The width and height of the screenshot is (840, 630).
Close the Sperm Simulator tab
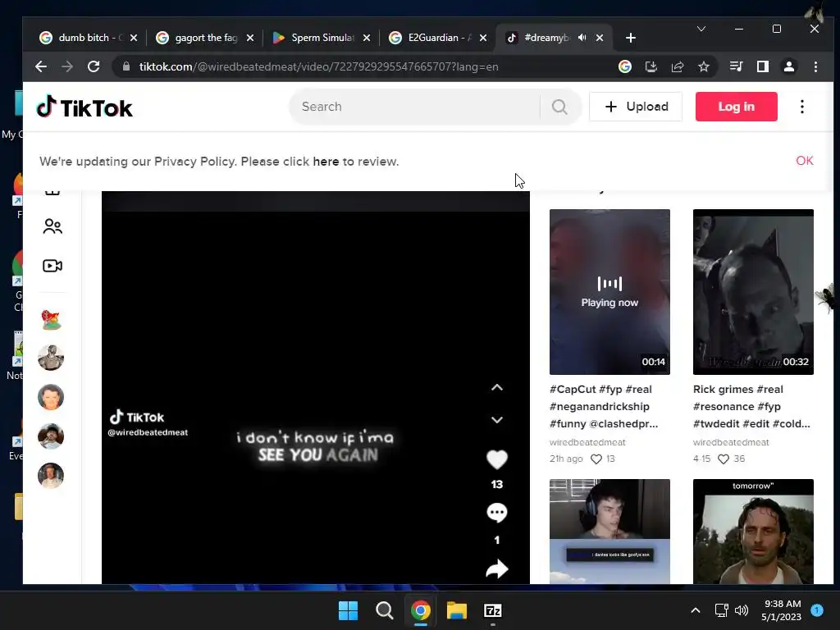tap(367, 38)
